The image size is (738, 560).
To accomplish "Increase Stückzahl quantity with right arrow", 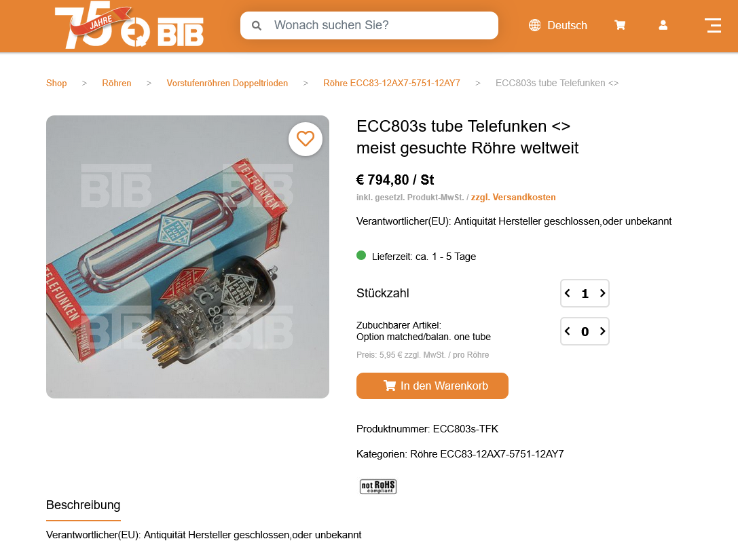I will 602,293.
